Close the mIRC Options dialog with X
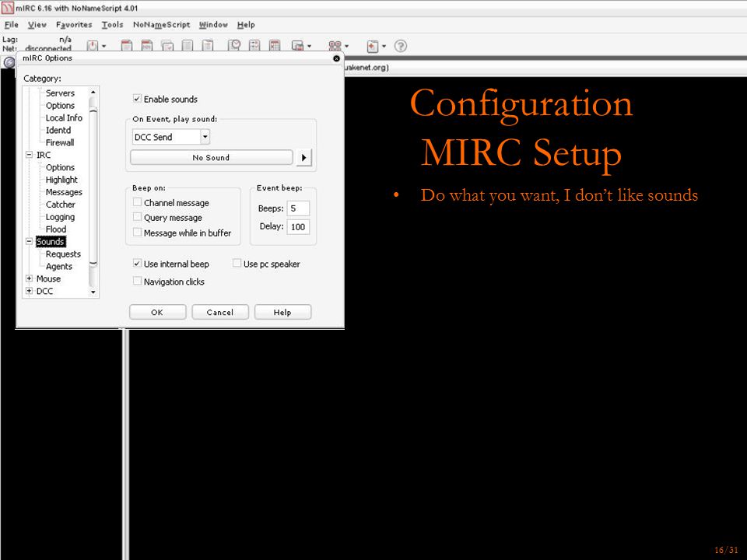 [x=336, y=58]
